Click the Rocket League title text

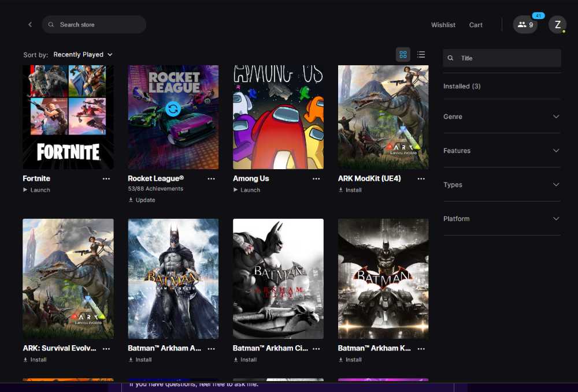(156, 178)
